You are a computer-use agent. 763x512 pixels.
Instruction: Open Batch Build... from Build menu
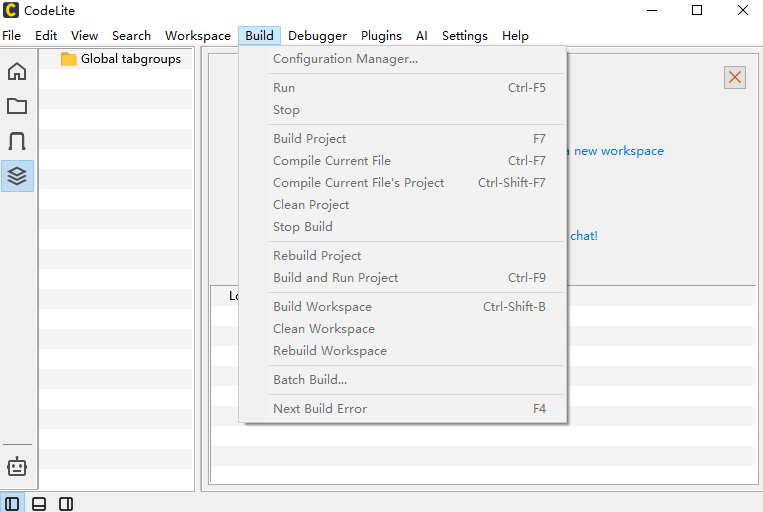403,380
